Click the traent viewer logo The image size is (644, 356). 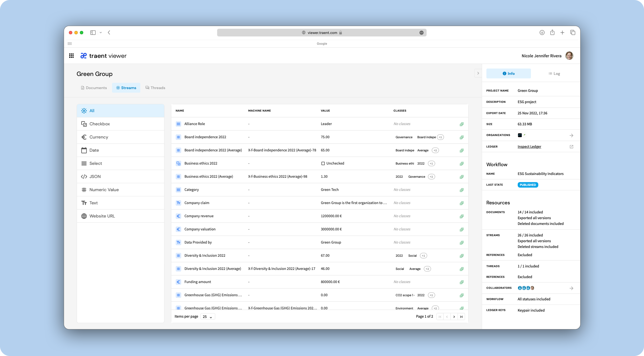tap(103, 56)
